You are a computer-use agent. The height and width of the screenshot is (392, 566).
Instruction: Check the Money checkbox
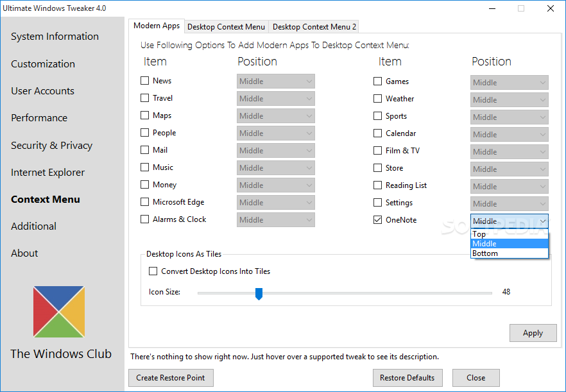click(x=145, y=184)
